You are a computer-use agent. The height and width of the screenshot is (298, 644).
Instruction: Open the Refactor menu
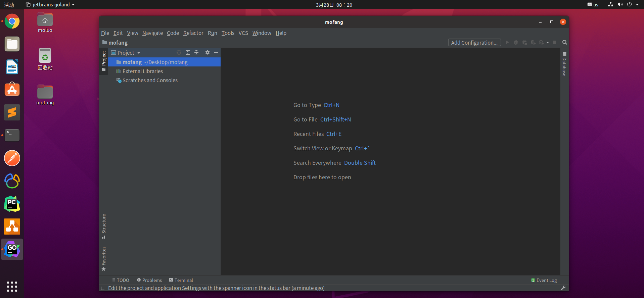coord(193,33)
